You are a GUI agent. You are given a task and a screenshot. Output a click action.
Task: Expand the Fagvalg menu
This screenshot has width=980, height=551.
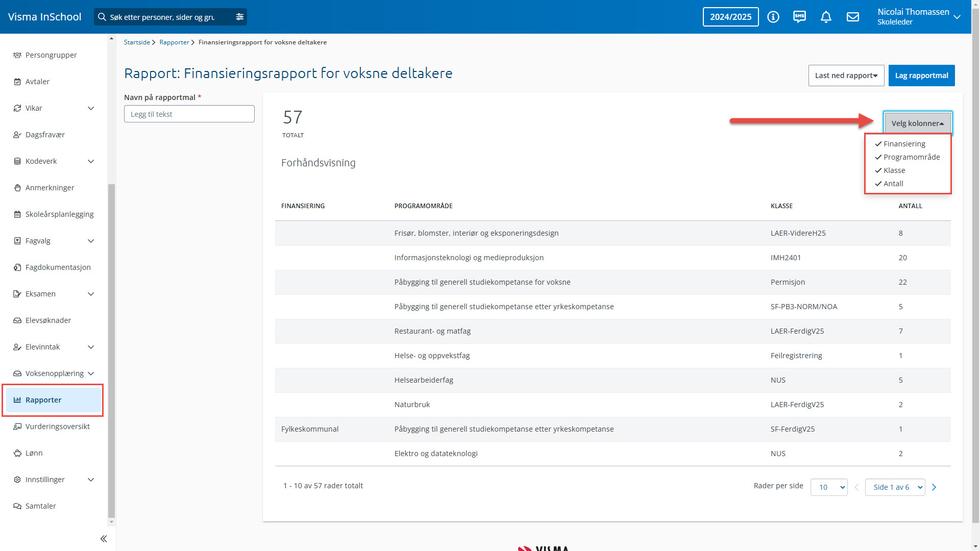[91, 241]
